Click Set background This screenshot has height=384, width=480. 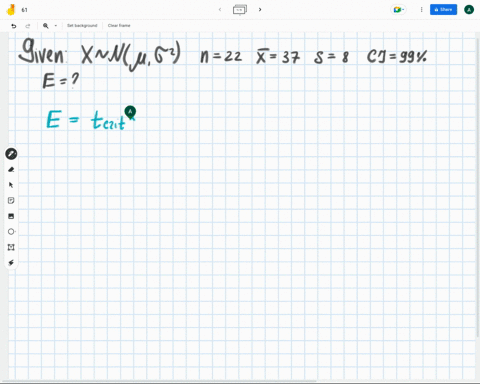pos(82,26)
